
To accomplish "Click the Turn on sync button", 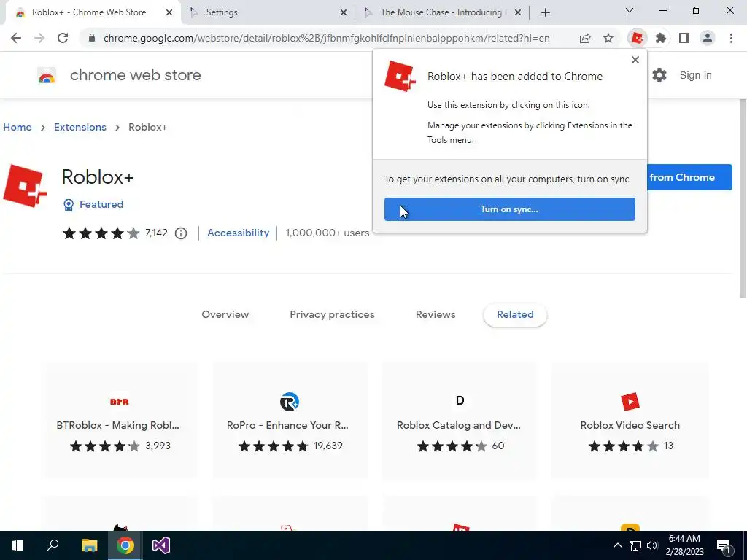I will tap(509, 209).
